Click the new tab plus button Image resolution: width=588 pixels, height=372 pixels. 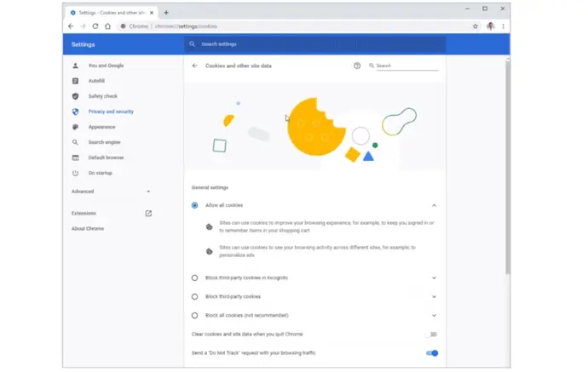click(x=166, y=13)
